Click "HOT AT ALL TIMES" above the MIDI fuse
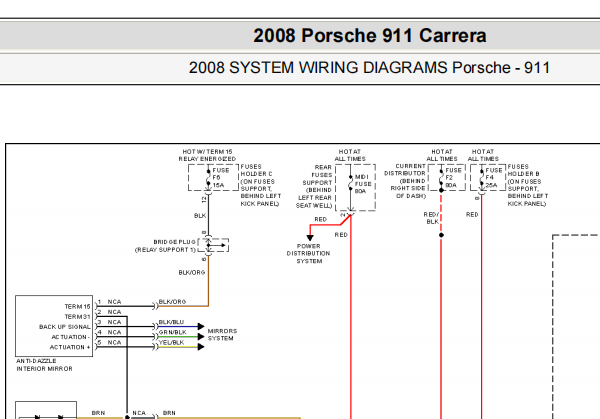This screenshot has height=419, width=600. [x=350, y=155]
